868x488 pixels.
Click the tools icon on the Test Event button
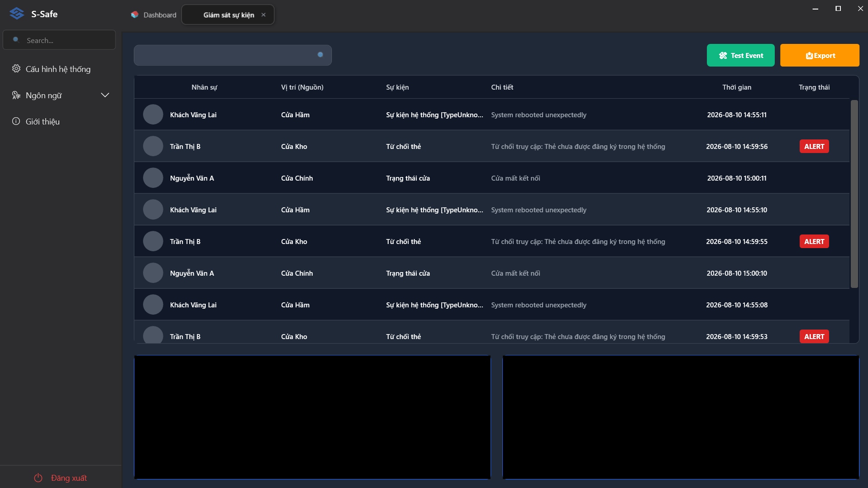tap(723, 55)
